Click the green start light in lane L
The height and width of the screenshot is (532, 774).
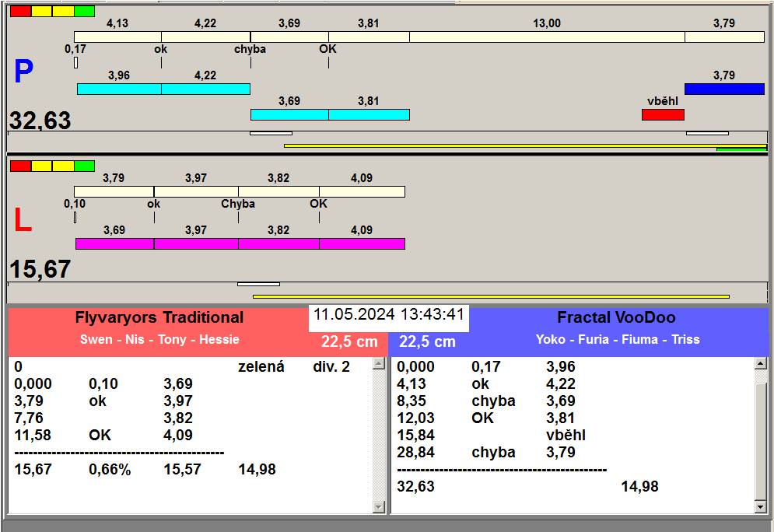click(x=85, y=166)
